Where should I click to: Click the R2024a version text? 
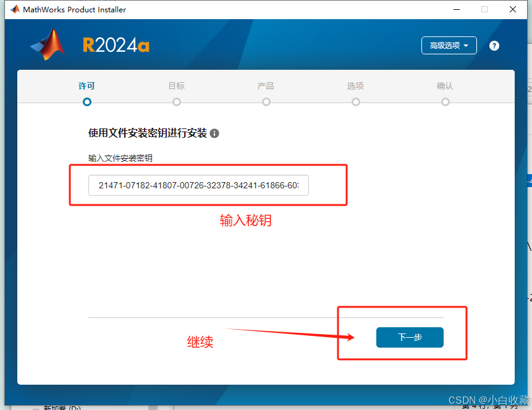coord(116,45)
